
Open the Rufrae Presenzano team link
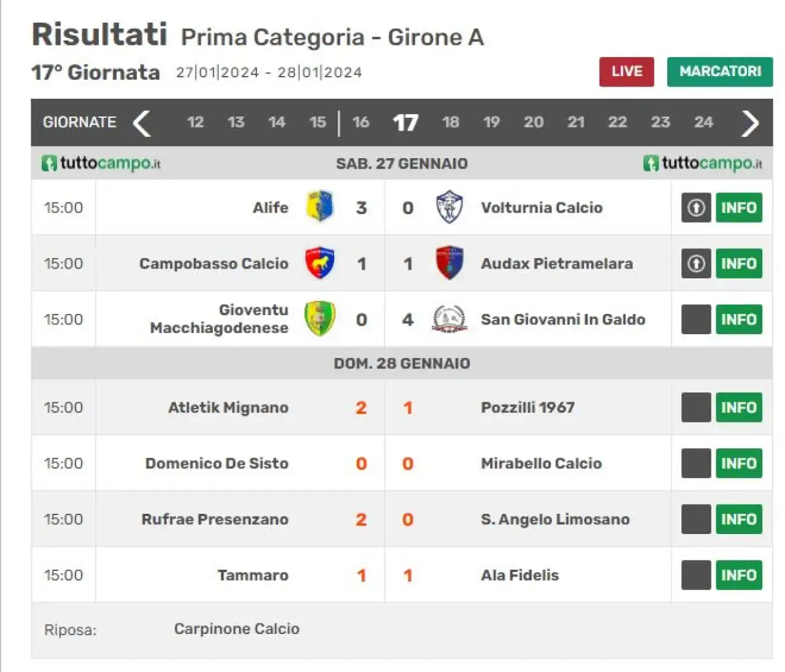pyautogui.click(x=215, y=519)
